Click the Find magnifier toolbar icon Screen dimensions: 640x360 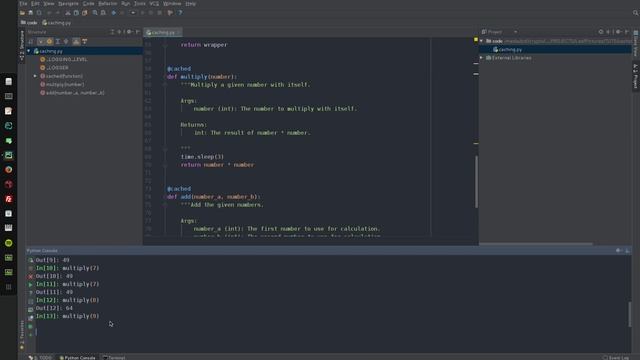pos(95,13)
